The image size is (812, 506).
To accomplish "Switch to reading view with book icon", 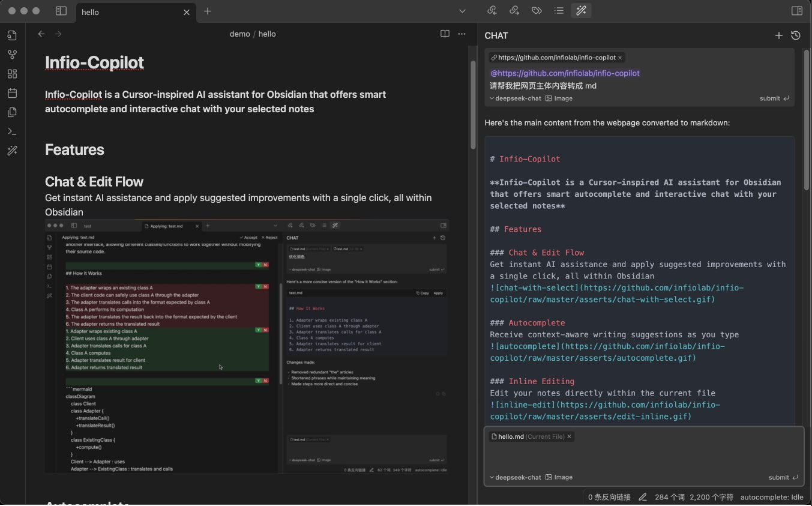I will (445, 34).
